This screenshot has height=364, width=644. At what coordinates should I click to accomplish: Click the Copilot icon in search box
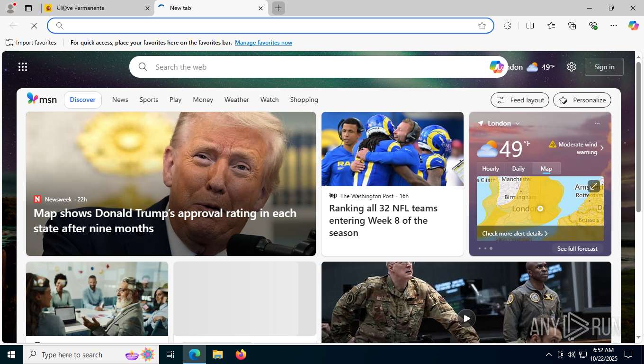496,67
